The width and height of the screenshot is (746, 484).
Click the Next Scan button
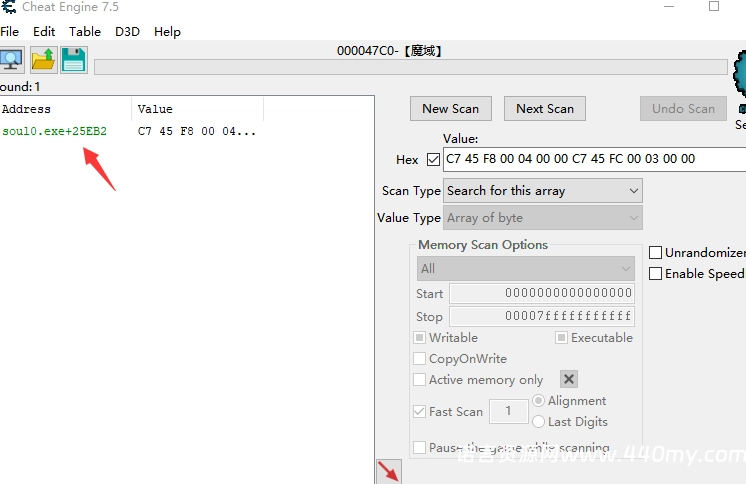[x=545, y=109]
